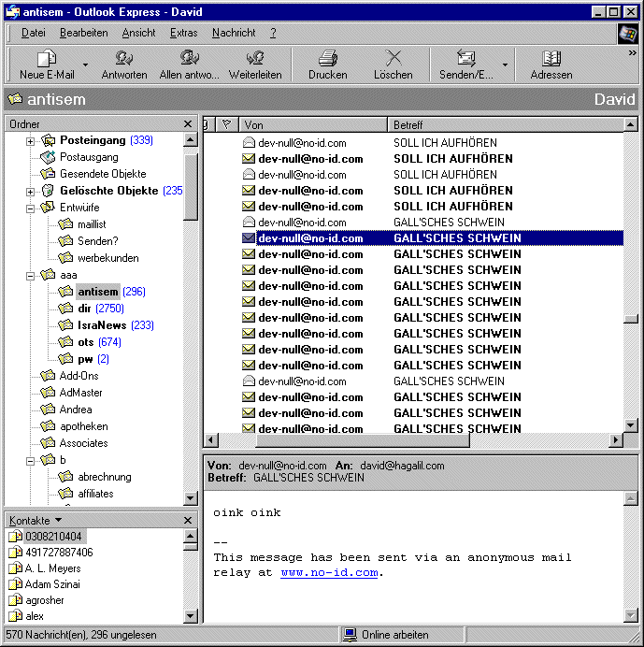Click the Löschen delete icon

pos(393,59)
